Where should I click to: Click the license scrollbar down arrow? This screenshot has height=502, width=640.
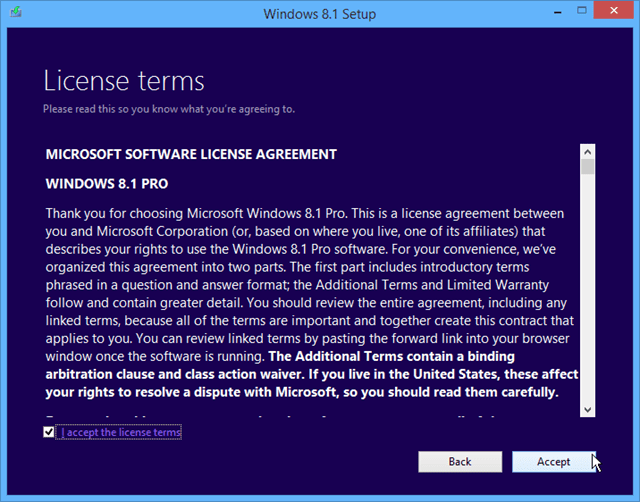click(x=587, y=409)
